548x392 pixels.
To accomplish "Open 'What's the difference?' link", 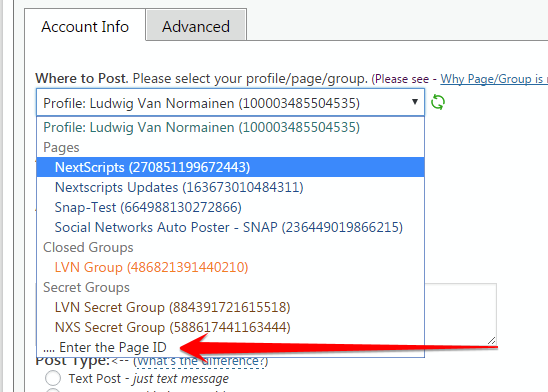I will [x=202, y=361].
